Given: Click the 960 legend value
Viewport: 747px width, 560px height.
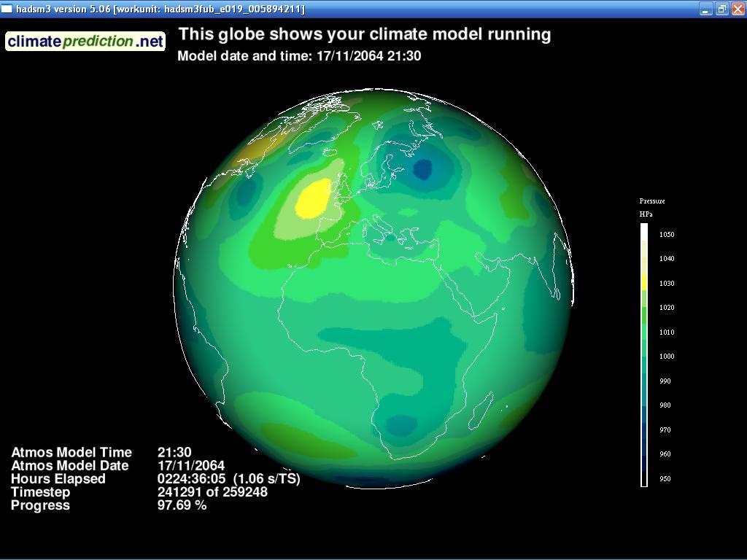Looking at the screenshot, I should click(665, 454).
